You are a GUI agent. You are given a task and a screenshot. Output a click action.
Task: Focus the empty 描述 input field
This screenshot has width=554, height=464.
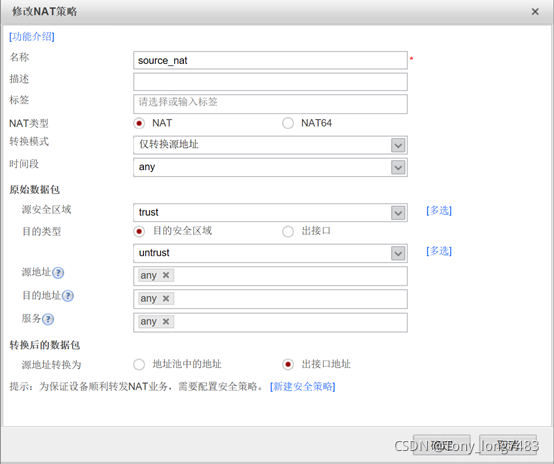pos(270,82)
